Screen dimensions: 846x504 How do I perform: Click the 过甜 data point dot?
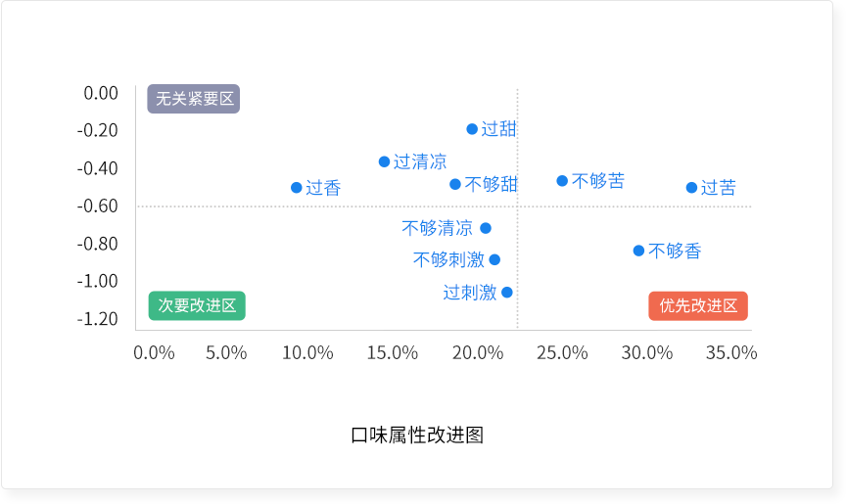pyautogui.click(x=472, y=129)
